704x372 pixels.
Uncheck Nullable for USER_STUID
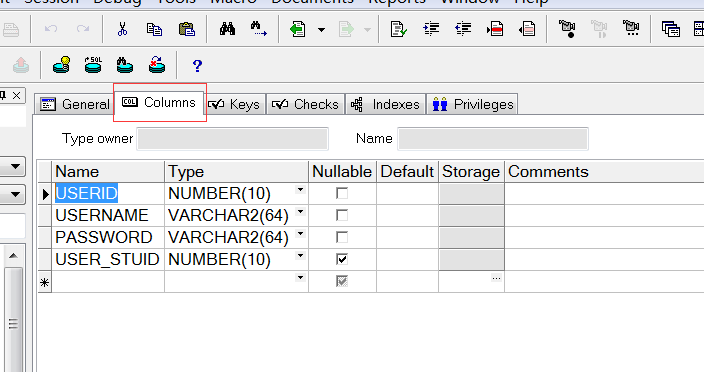click(342, 259)
